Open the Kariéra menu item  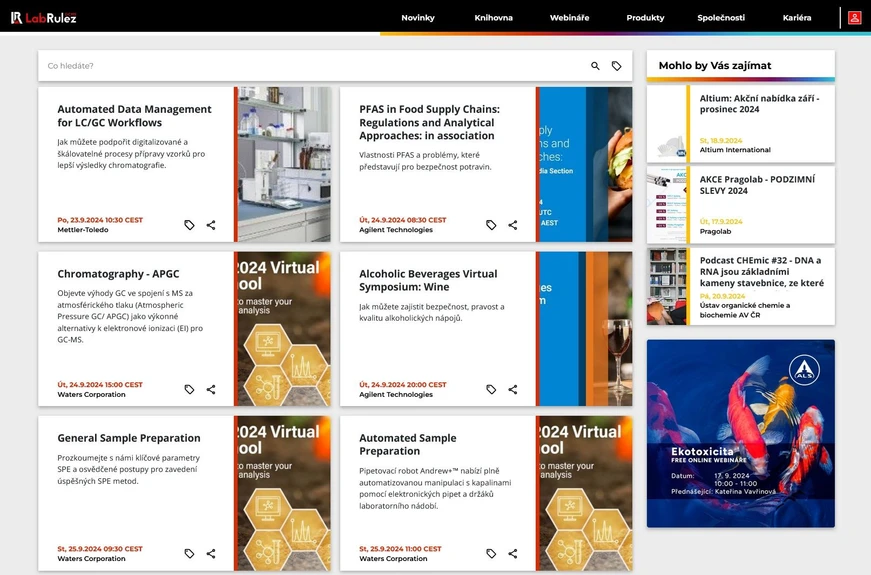797,18
